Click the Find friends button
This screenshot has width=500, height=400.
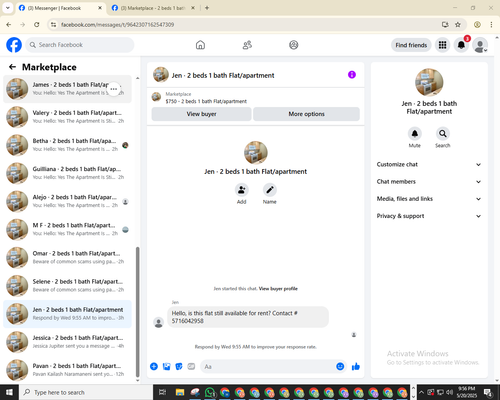tap(411, 45)
